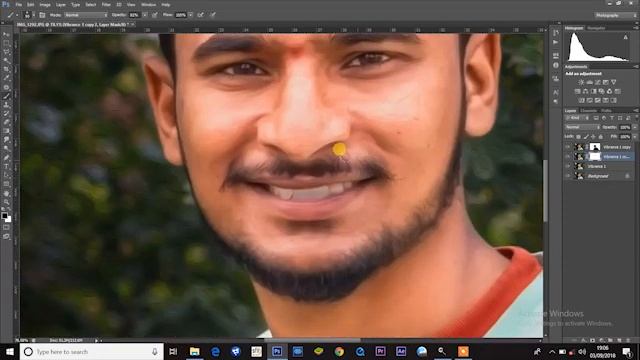Select the Lasso tool
640x360 pixels.
pyautogui.click(x=6, y=52)
